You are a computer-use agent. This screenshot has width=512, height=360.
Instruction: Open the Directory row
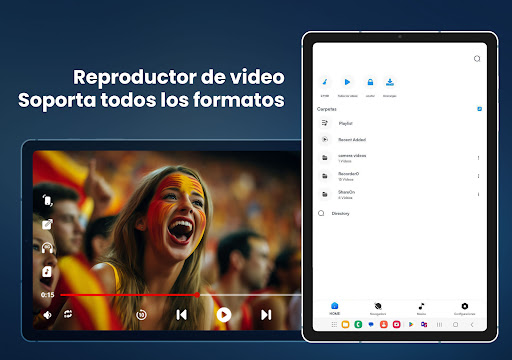[399, 213]
